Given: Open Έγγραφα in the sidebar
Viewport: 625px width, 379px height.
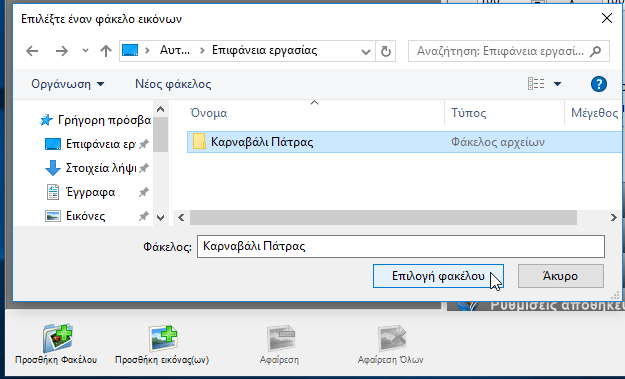Looking at the screenshot, I should 81,192.
